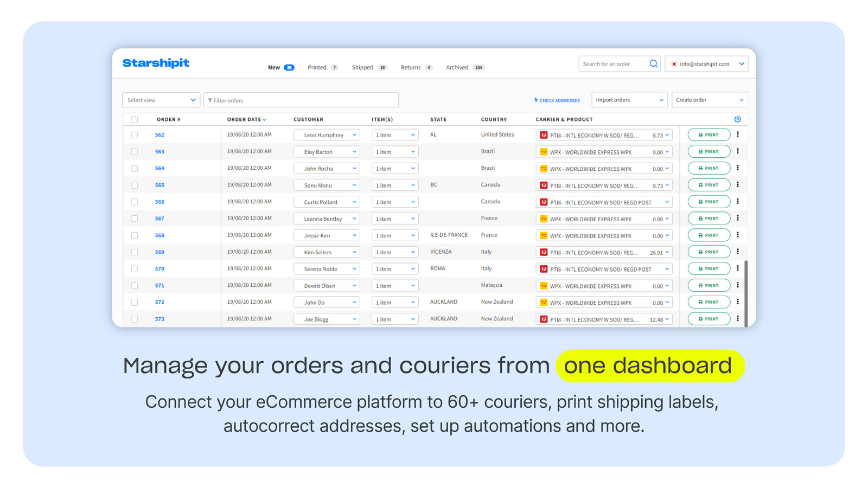
Task: Click the lightning icon next to Check Addresses
Action: (535, 100)
